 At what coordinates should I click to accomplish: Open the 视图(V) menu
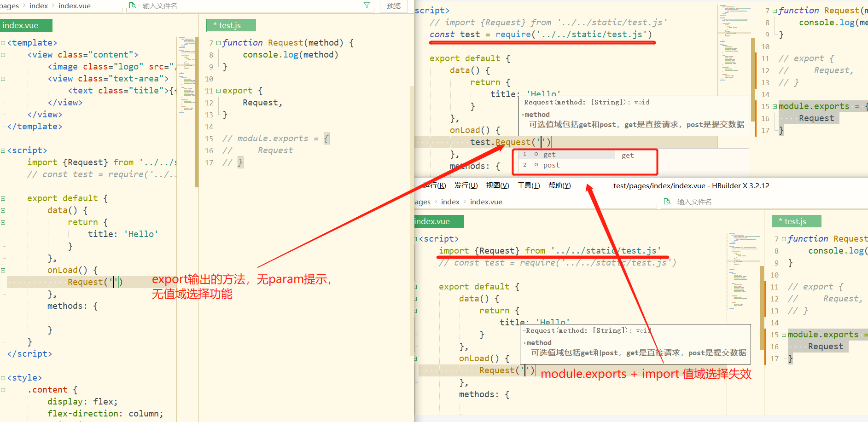[x=497, y=185]
